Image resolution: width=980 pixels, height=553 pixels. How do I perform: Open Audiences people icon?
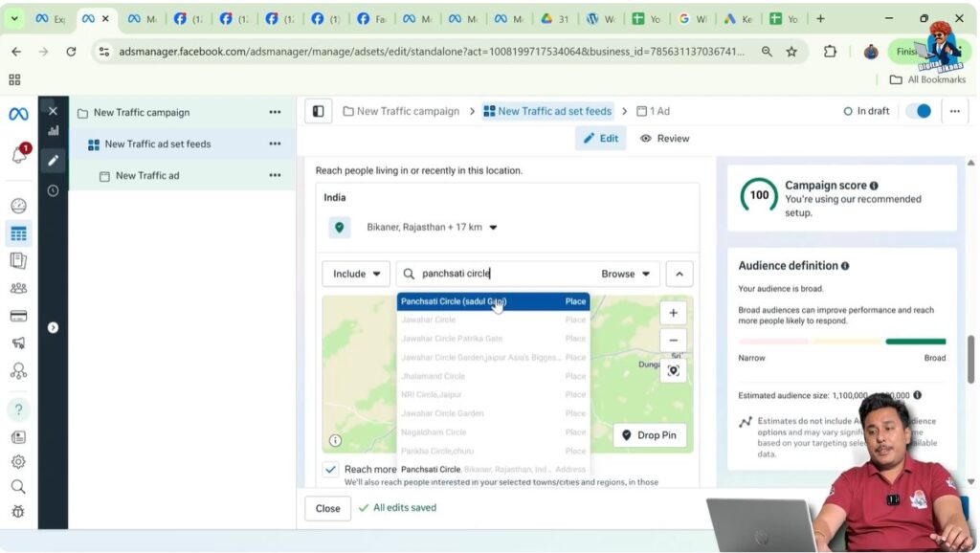pyautogui.click(x=19, y=288)
